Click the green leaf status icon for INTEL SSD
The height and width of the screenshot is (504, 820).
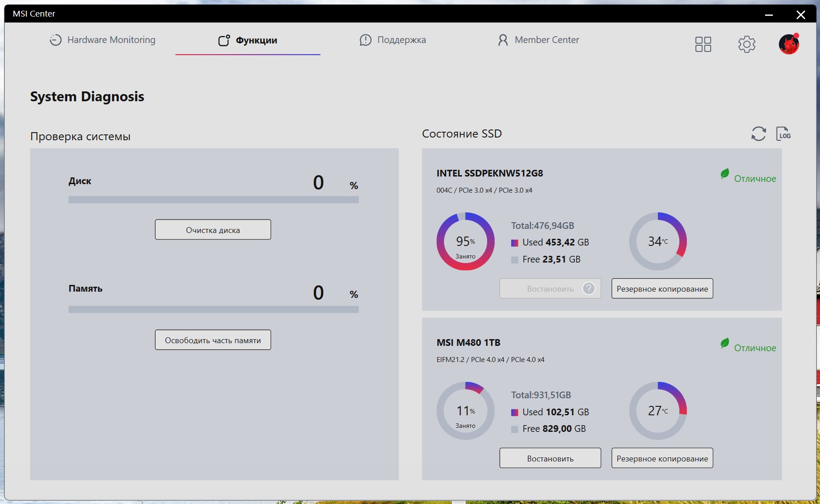725,174
